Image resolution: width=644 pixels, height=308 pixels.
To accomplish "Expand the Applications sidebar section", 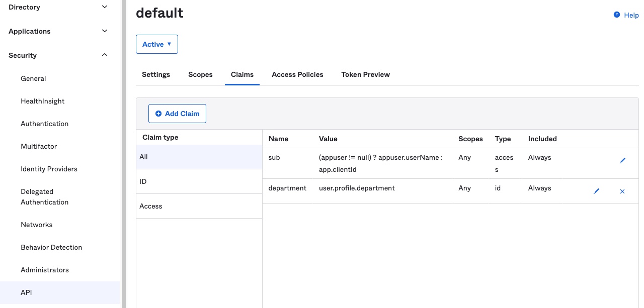I will click(105, 31).
